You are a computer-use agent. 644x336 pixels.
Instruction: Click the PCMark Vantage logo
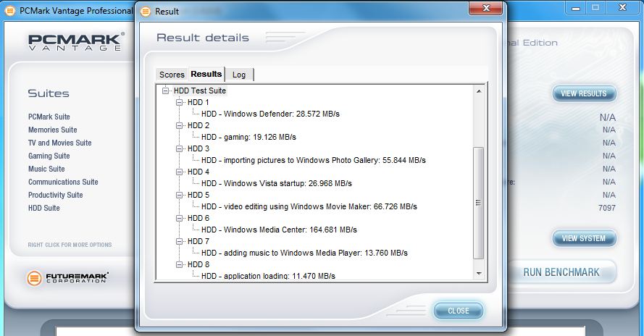tap(75, 42)
